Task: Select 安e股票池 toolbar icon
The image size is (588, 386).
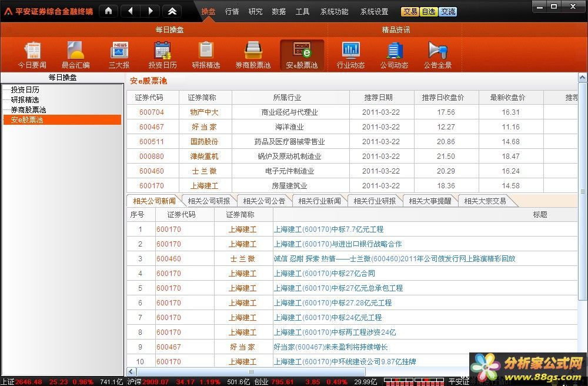Action: 302,55
